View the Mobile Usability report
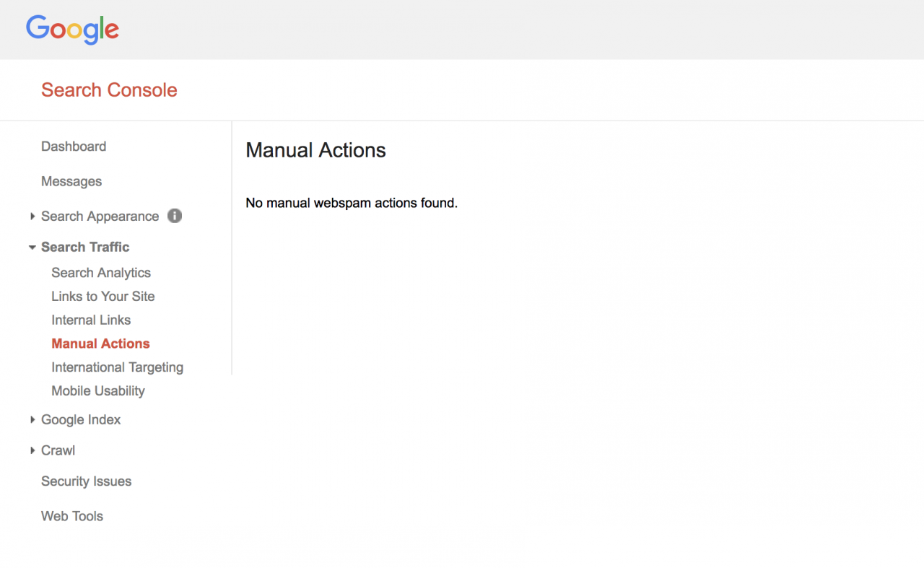This screenshot has width=924, height=568. coord(98,391)
